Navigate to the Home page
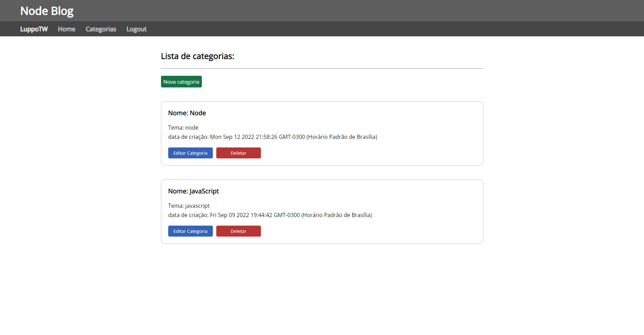This screenshot has height=335, width=644. (66, 29)
